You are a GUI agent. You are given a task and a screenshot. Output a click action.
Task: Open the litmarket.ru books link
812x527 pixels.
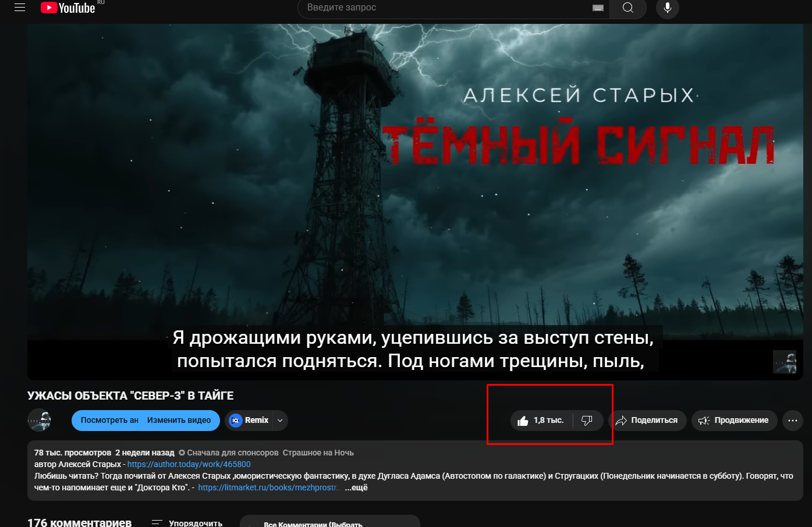(x=269, y=487)
